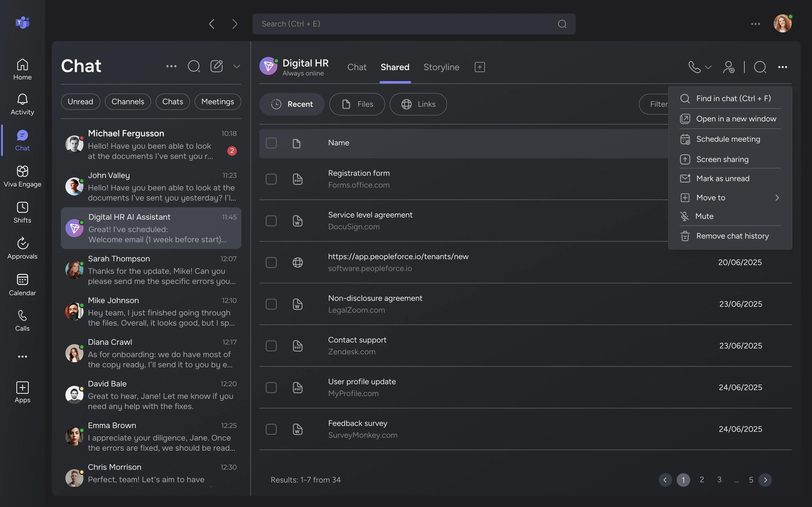Viewport: 812px width, 507px height.
Task: Open Sarah Thompson's chat conversation
Action: [x=151, y=270]
